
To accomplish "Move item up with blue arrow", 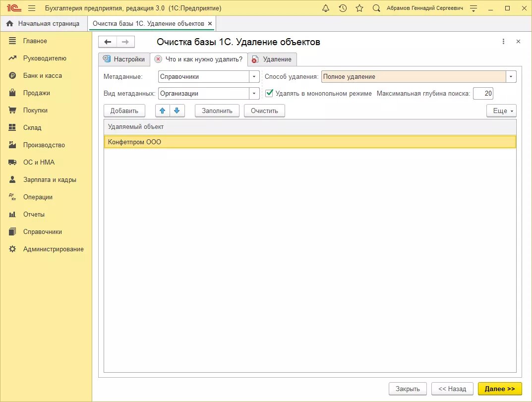I will click(x=163, y=111).
